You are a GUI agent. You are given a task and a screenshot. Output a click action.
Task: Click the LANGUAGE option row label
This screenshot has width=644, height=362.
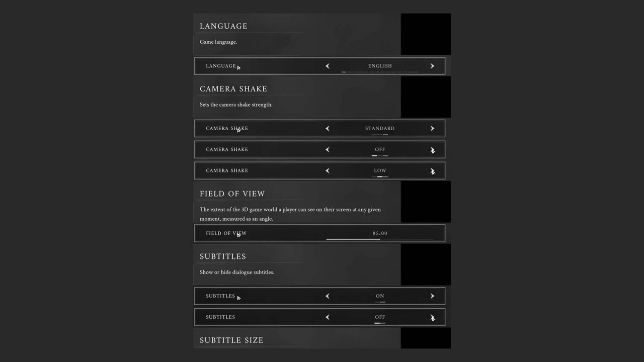tap(221, 66)
